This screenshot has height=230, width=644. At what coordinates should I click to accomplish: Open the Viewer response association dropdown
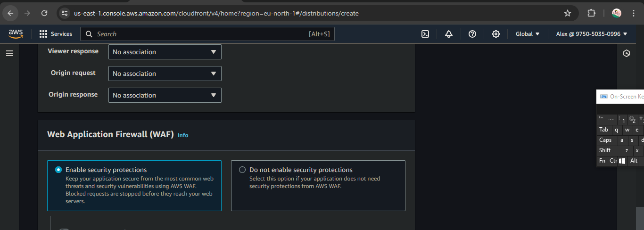pyautogui.click(x=165, y=52)
